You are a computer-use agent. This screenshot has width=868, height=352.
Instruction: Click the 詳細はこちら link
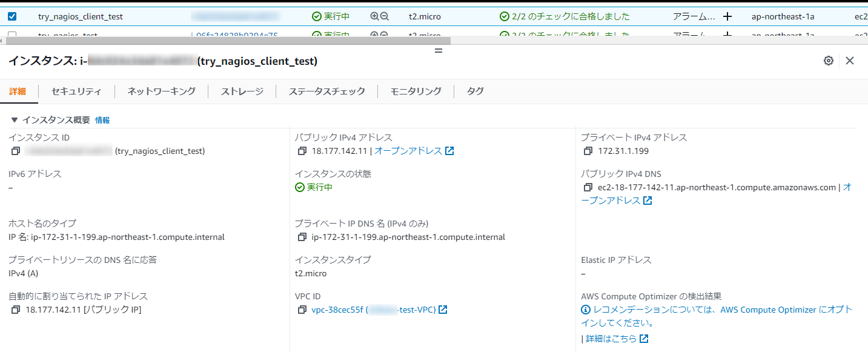coord(611,339)
